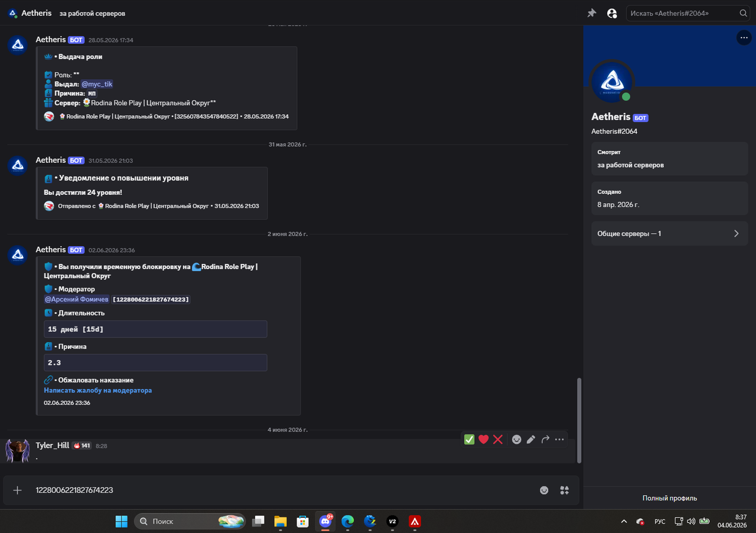This screenshot has width=756, height=533.
Task: Click the Rodina server icon in level-up embed footer
Action: tap(49, 206)
